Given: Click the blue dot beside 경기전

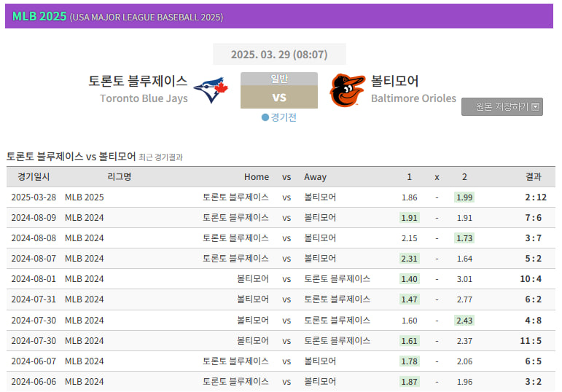Looking at the screenshot, I should pyautogui.click(x=265, y=117).
